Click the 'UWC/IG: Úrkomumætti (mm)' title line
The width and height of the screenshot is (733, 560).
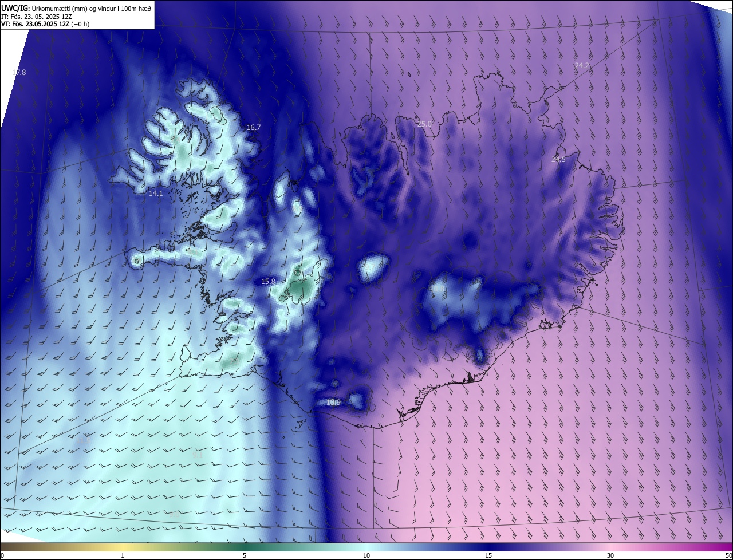click(x=77, y=8)
